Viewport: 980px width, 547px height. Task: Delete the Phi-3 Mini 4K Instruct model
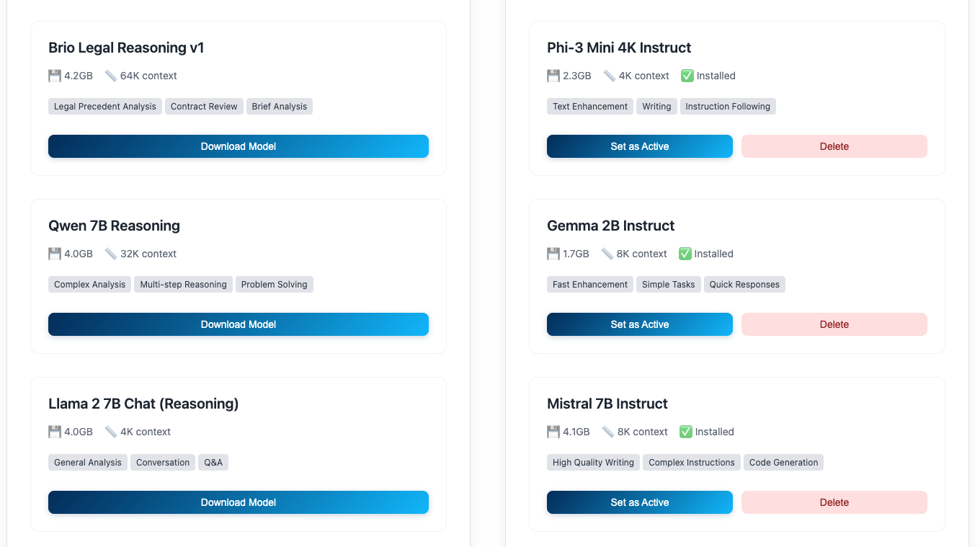click(x=834, y=146)
